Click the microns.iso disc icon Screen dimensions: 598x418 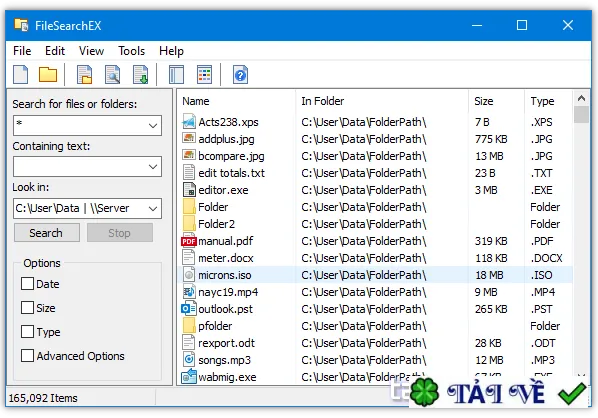[189, 275]
